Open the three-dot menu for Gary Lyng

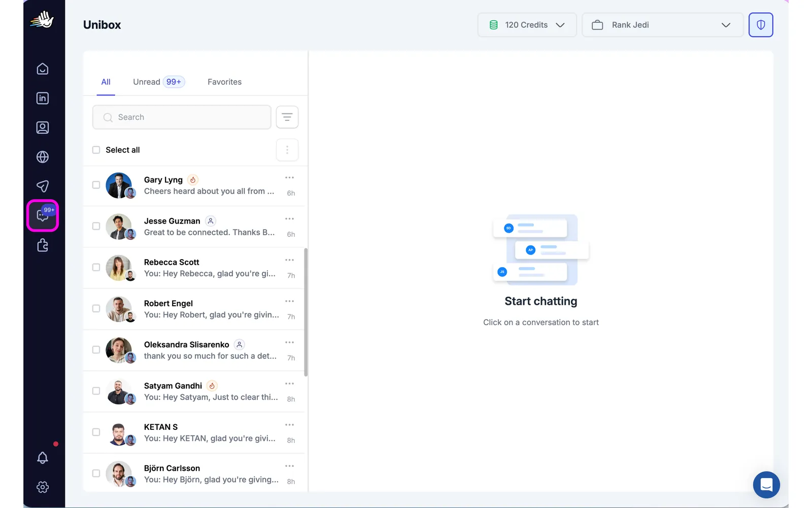(290, 178)
